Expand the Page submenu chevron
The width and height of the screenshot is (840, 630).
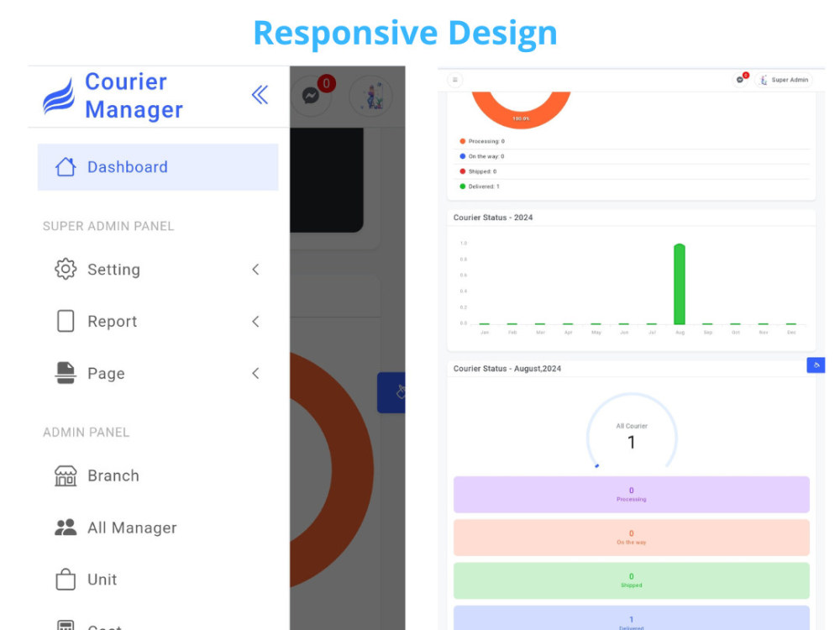[x=255, y=374]
